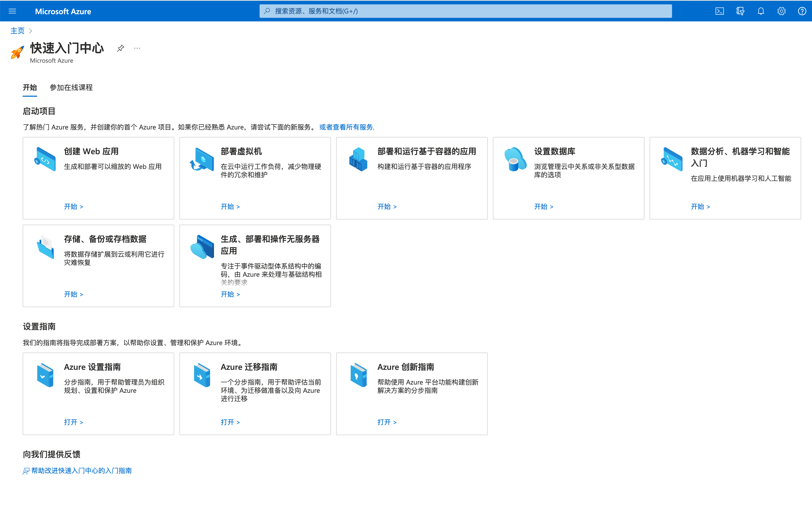This screenshot has width=812, height=506.
Task: Open the settings gear in the header
Action: pos(781,11)
